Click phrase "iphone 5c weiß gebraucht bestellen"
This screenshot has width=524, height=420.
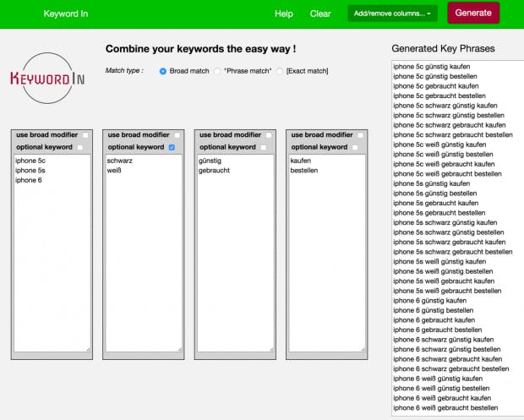coord(447,174)
